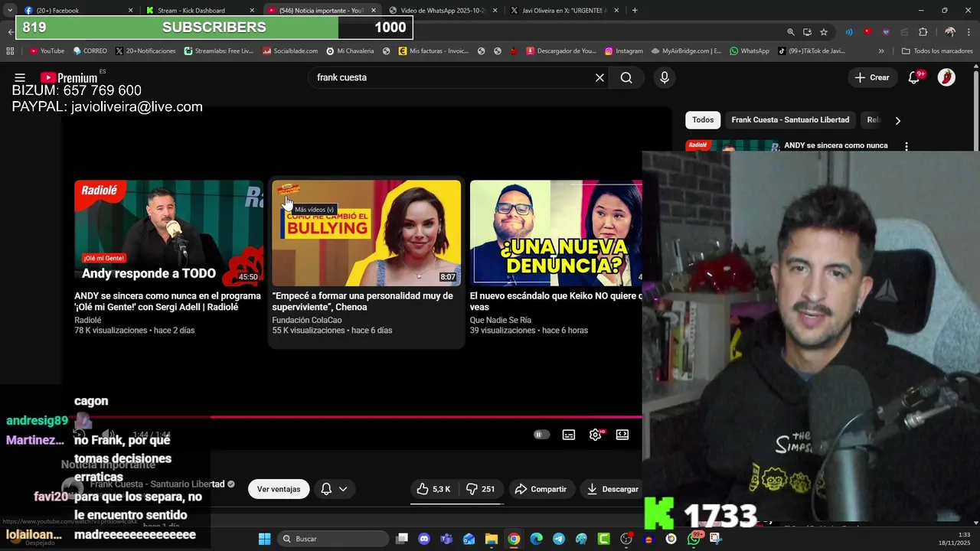Screen dimensions: 980x551
Task: Open title 'El nuevo escándalo que Keiko'
Action: (556, 302)
